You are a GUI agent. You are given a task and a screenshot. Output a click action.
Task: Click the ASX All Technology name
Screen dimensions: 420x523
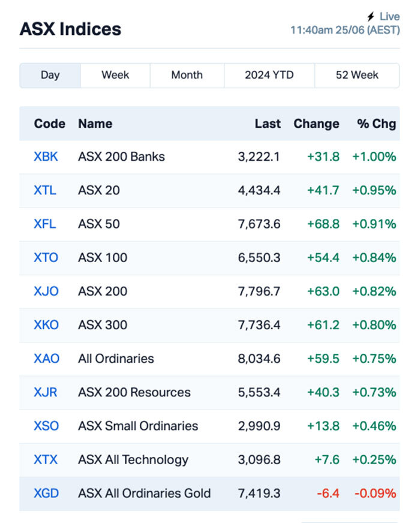point(133,460)
